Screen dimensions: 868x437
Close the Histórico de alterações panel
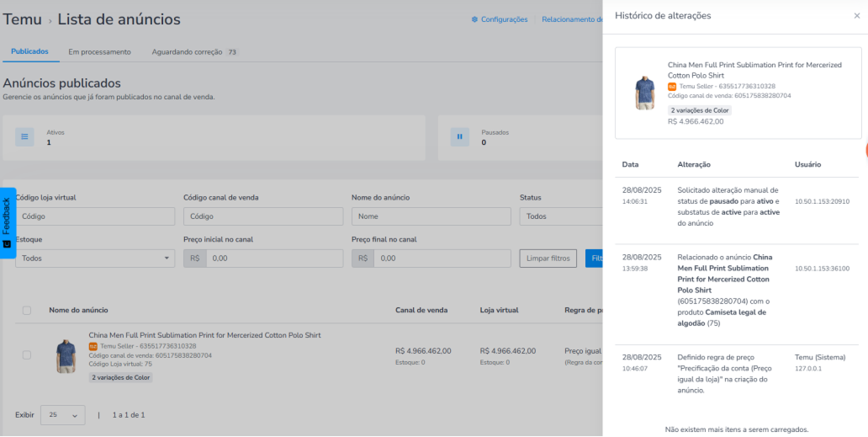click(x=856, y=16)
